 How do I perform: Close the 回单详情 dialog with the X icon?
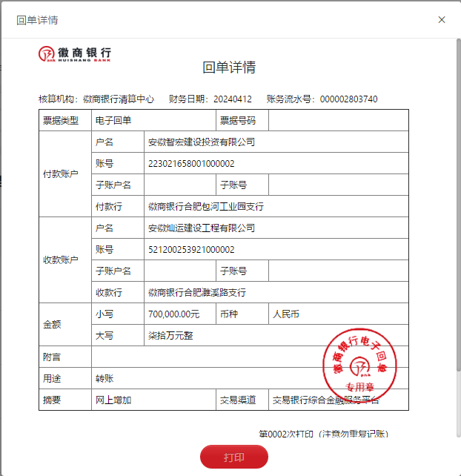tap(442, 20)
